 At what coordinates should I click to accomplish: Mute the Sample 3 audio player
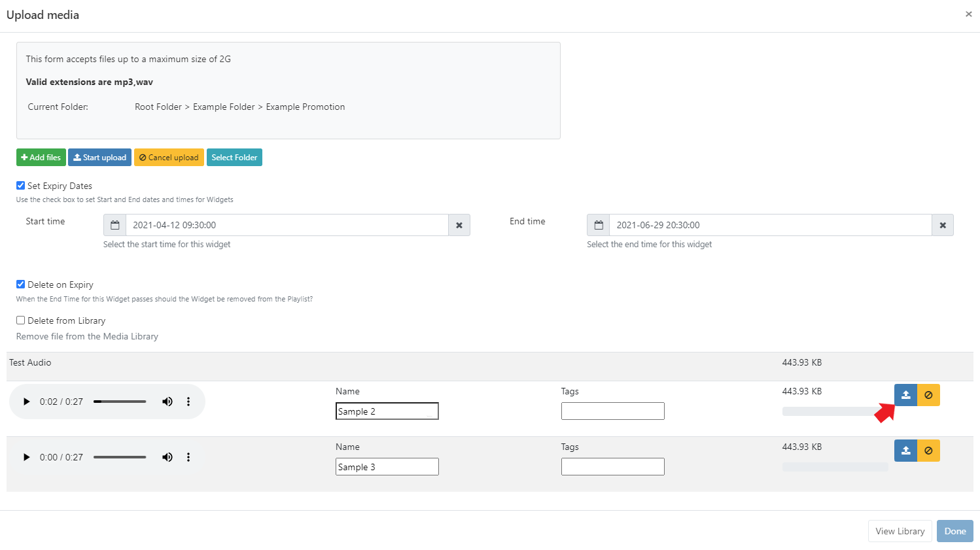pyautogui.click(x=167, y=457)
